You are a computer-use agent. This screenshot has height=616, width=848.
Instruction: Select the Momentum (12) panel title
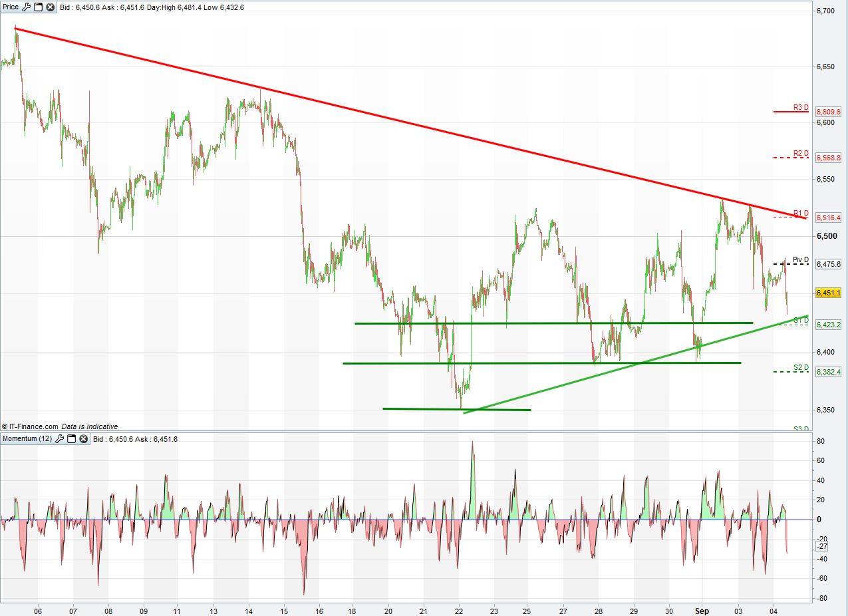coord(27,439)
